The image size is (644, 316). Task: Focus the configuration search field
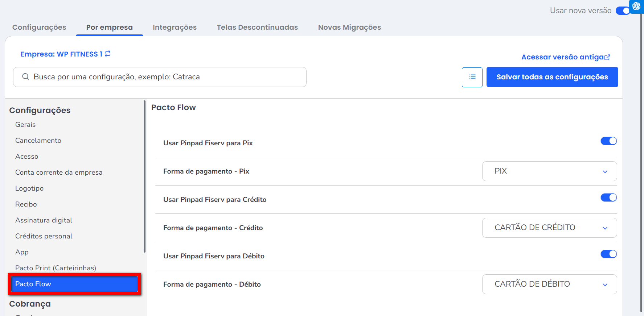coord(167,77)
